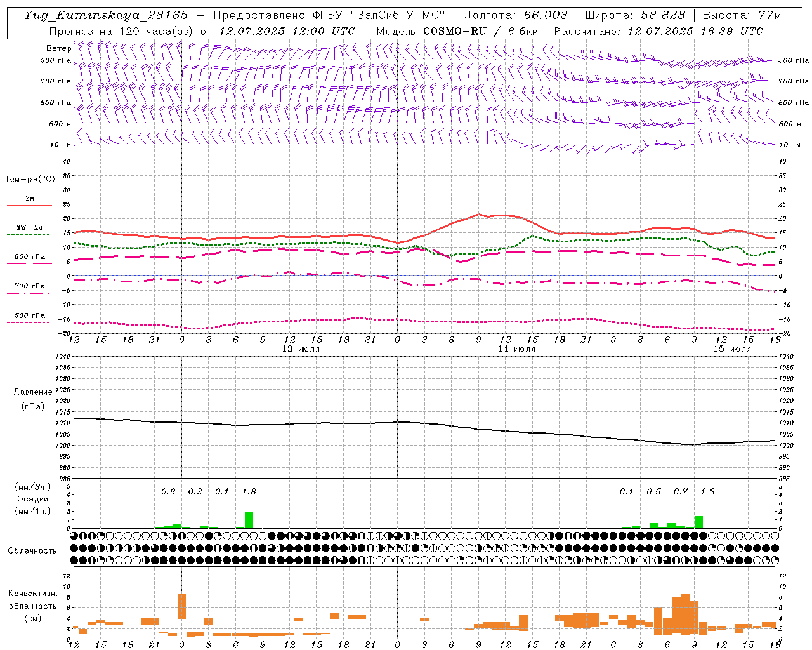Click the '0.2' precipitation total value
This screenshot has height=650, width=812.
(x=195, y=491)
